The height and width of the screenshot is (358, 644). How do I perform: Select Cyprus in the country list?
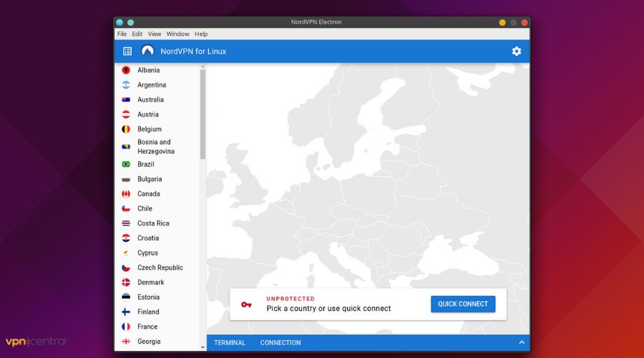coord(148,253)
